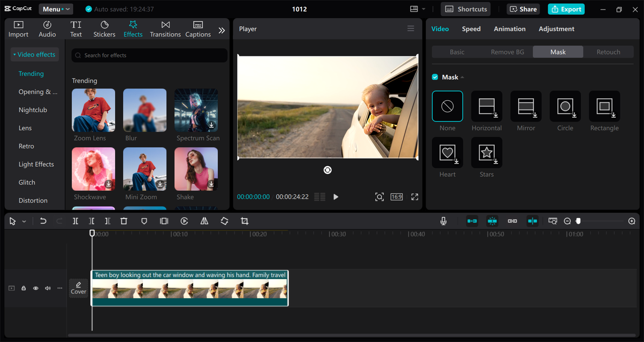Expand more media tabs with double chevron

[221, 30]
